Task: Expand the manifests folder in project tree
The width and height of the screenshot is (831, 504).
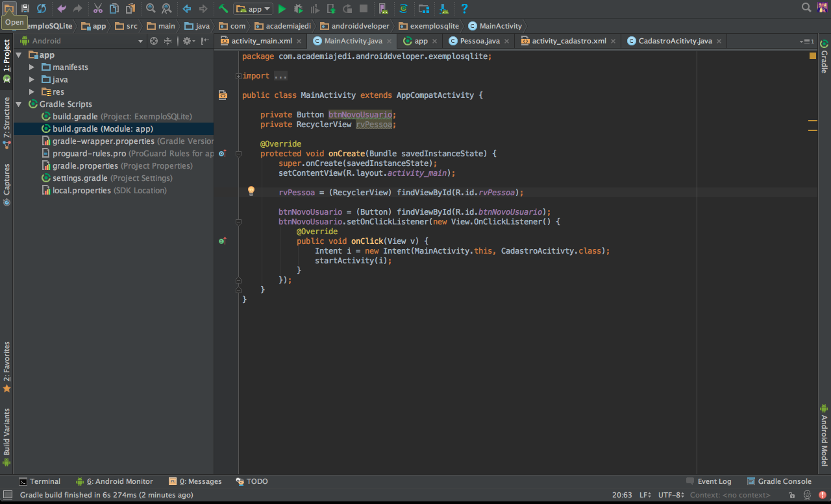Action: click(31, 67)
